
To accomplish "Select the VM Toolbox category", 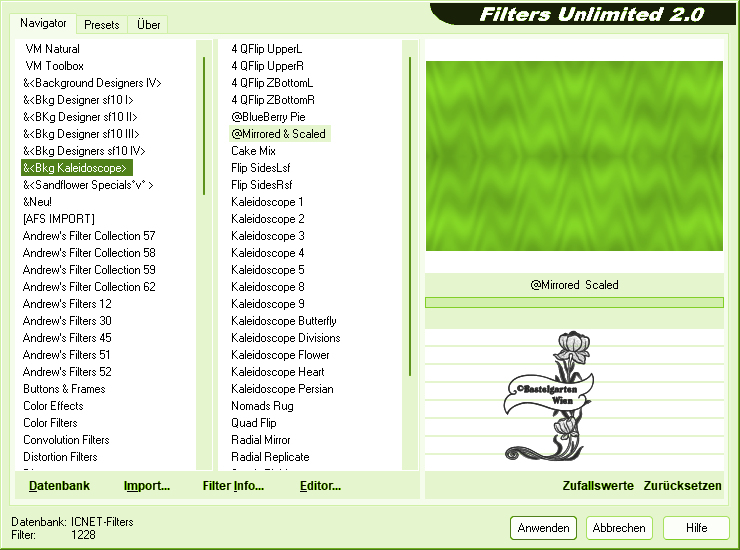I will (x=54, y=66).
